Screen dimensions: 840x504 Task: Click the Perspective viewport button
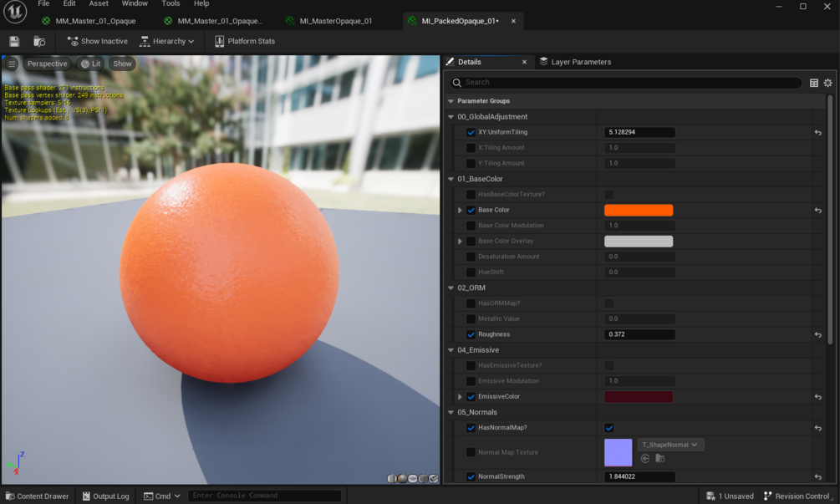(47, 64)
